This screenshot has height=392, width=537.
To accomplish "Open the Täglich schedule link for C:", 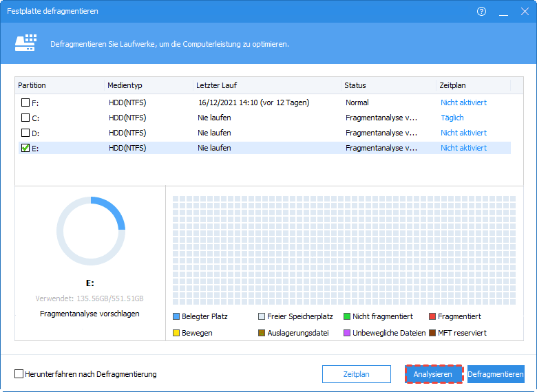I will coord(452,118).
